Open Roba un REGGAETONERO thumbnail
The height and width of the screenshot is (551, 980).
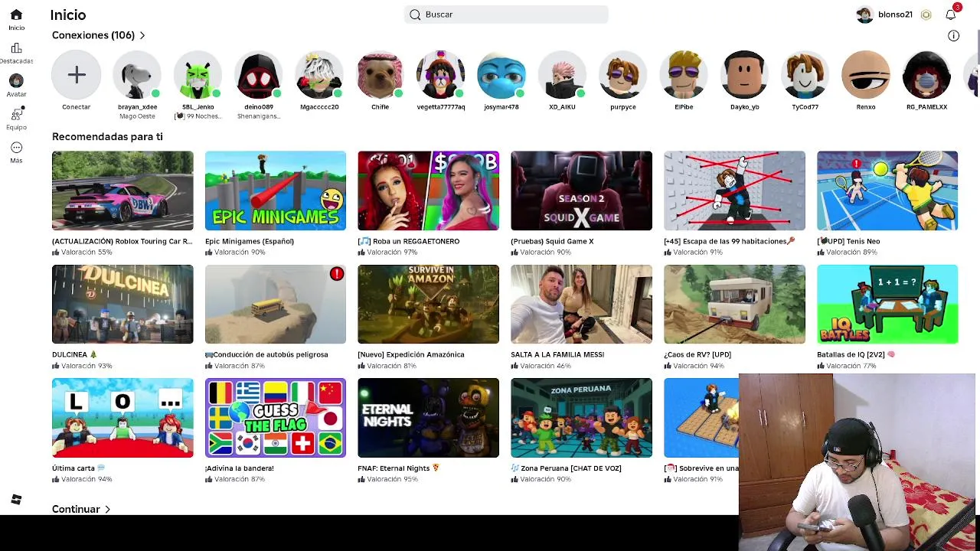(428, 191)
